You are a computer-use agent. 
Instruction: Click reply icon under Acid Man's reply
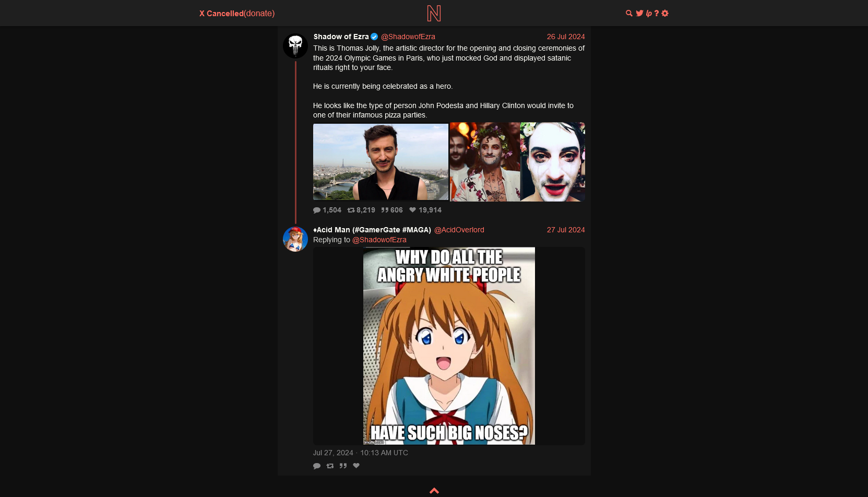coord(317,466)
